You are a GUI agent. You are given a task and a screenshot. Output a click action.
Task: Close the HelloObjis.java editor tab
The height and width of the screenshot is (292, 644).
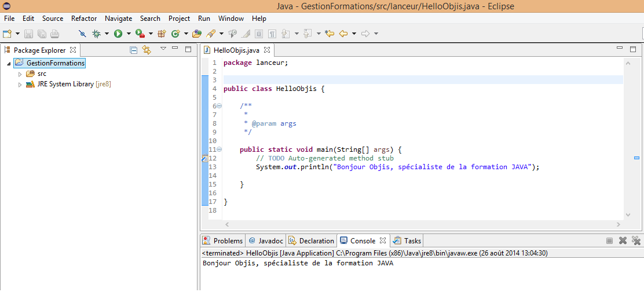click(267, 50)
